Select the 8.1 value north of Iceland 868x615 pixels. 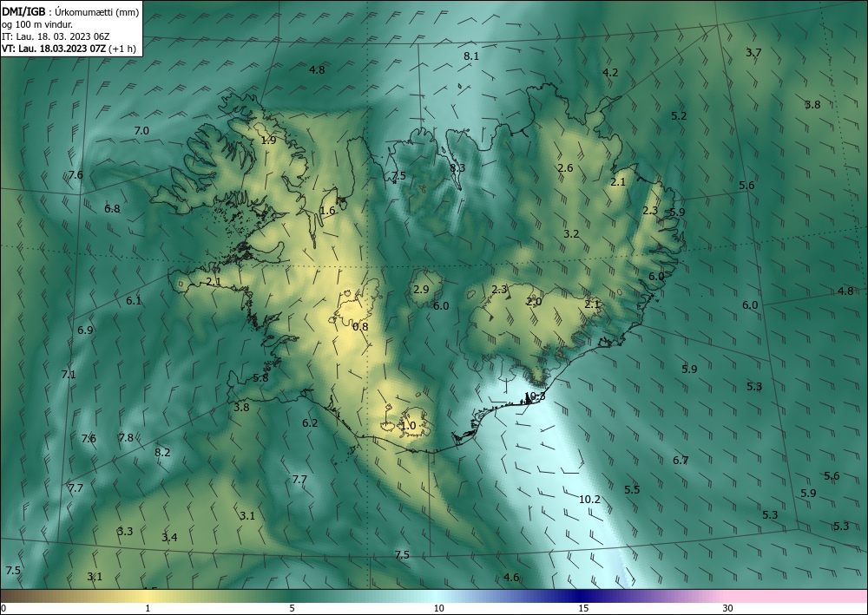click(x=471, y=56)
